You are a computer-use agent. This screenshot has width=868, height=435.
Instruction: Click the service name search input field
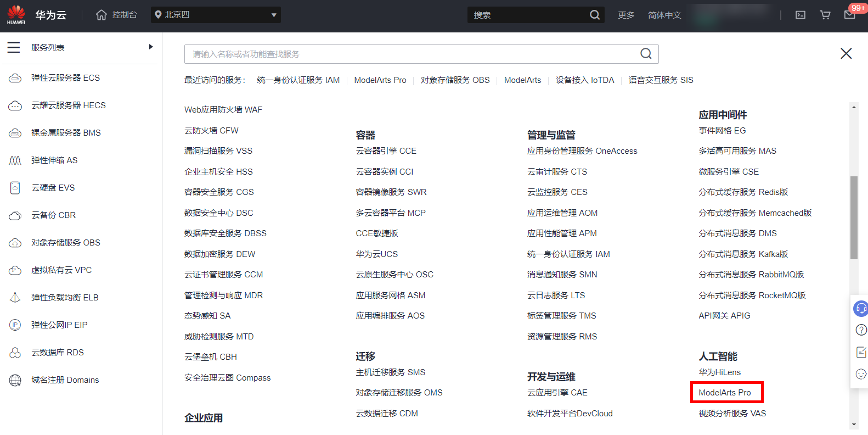coord(412,54)
